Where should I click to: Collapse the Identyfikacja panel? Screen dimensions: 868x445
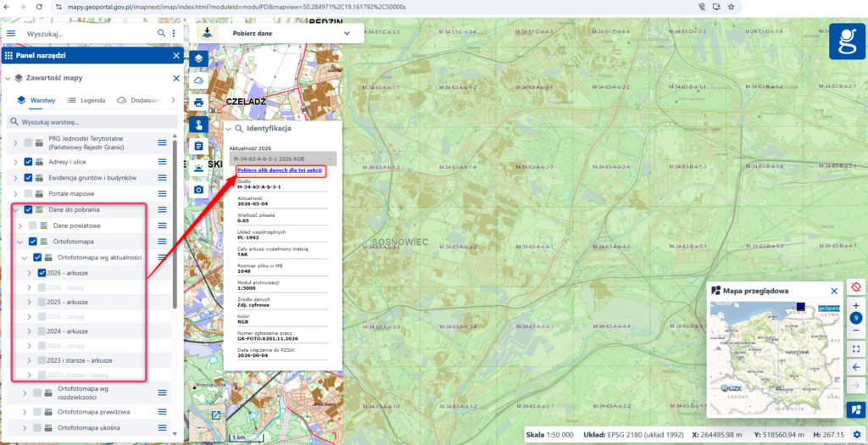click(x=229, y=128)
